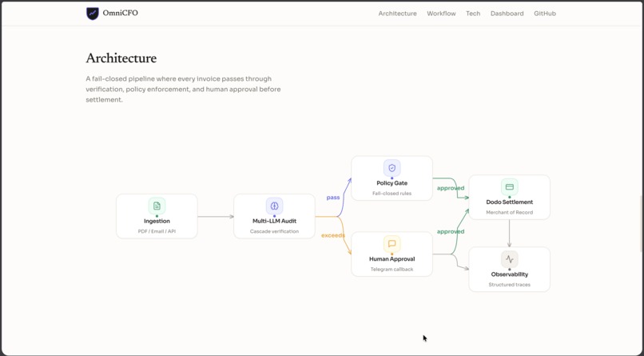Click the Dodo Settlement card icon
This screenshot has height=356, width=644.
[x=509, y=187]
